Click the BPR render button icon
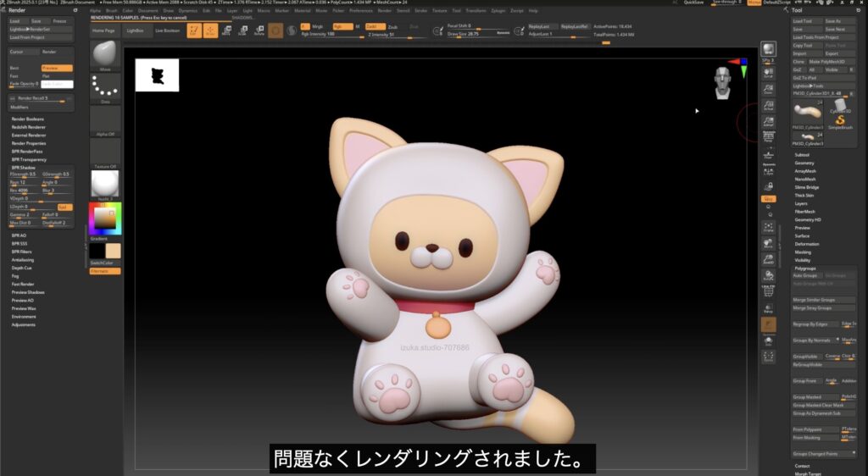 coord(768,50)
